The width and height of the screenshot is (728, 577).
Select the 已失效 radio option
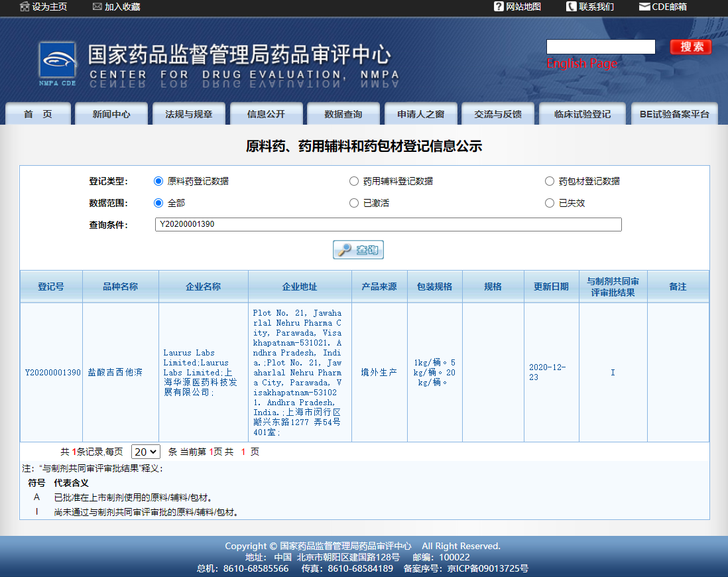coord(550,203)
